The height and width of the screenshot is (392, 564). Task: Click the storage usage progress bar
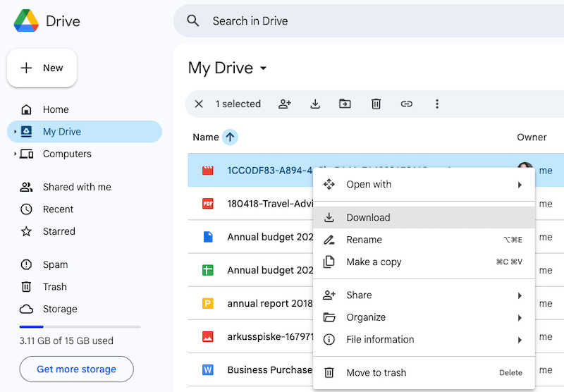click(x=80, y=327)
